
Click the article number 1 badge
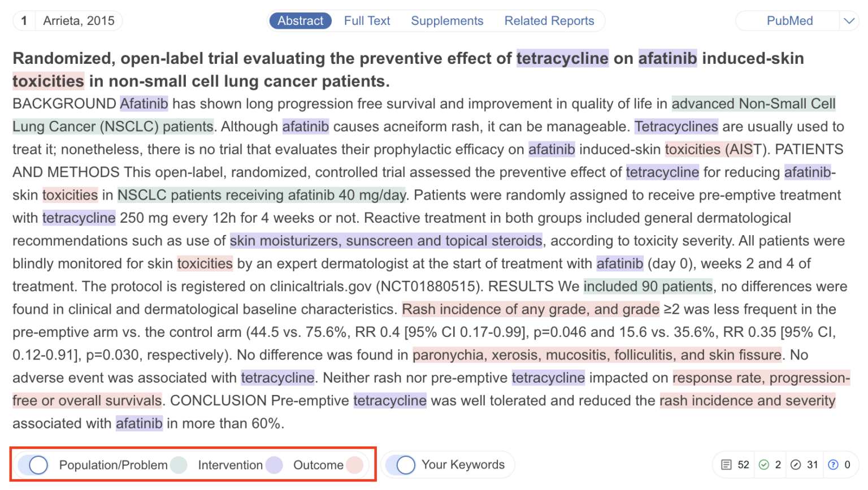coord(24,21)
